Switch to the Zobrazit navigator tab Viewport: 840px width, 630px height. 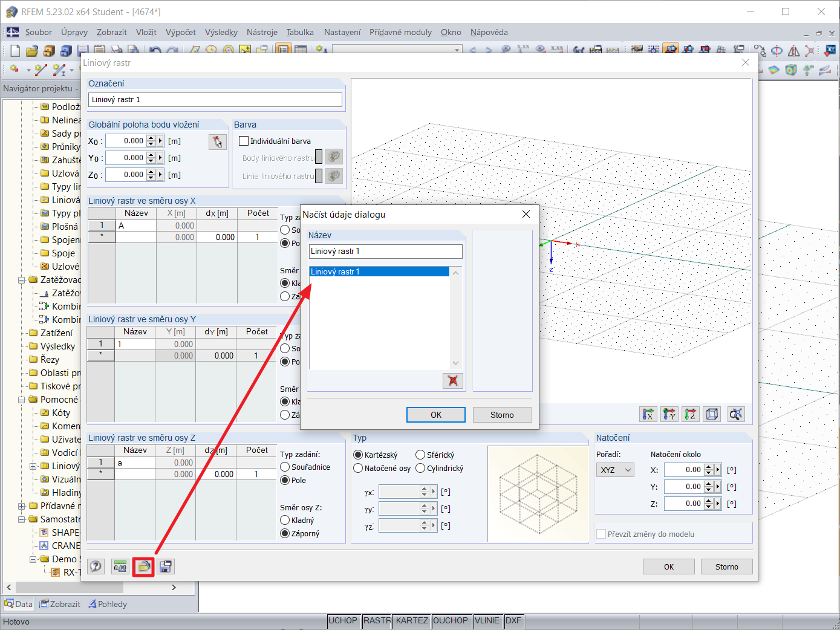pyautogui.click(x=60, y=604)
